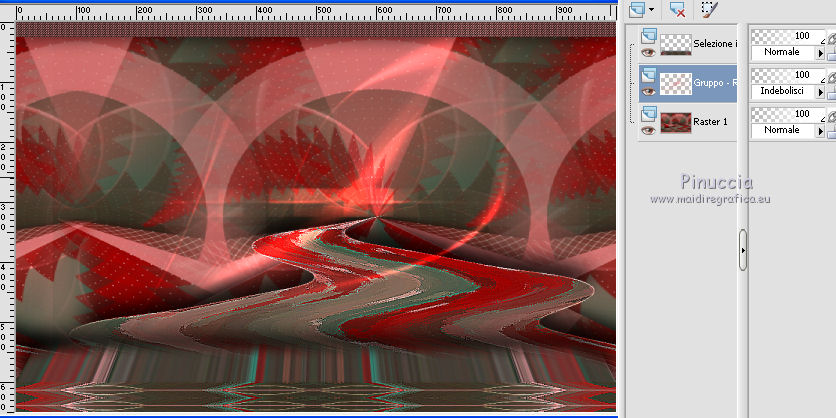Open the New Layer dropdown arrow
This screenshot has height=418, width=836.
coord(652,10)
